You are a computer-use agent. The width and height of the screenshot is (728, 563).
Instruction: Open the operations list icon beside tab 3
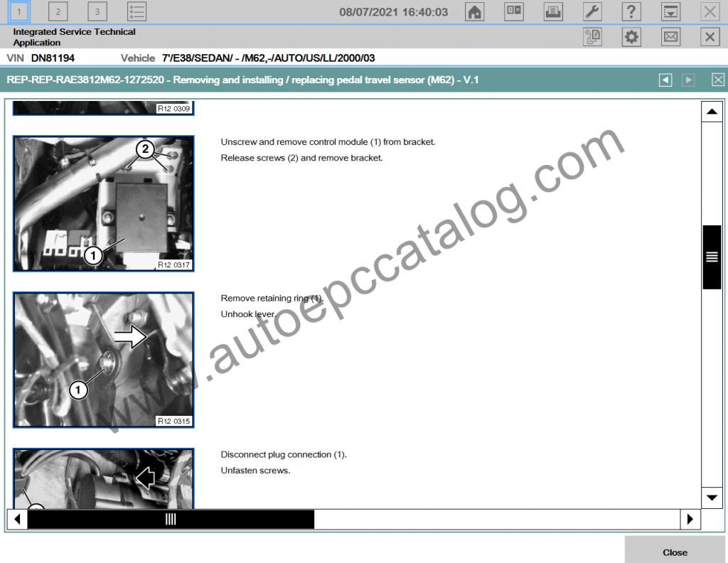pyautogui.click(x=136, y=11)
